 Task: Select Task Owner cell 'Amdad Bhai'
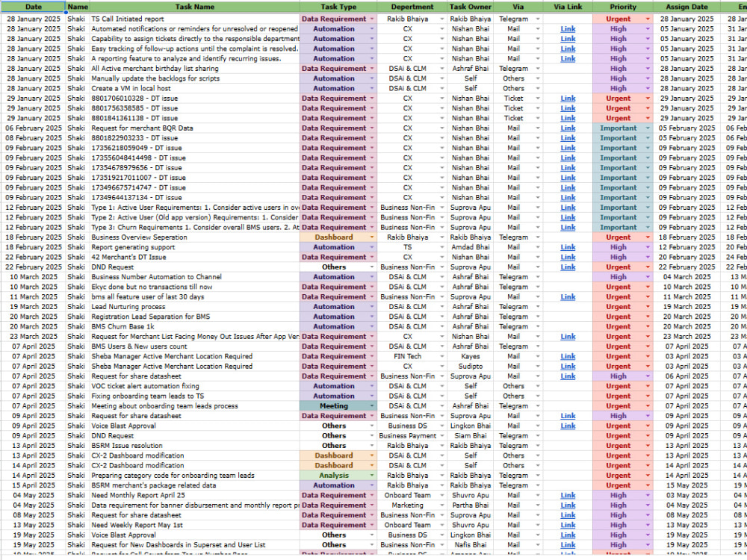pyautogui.click(x=470, y=247)
